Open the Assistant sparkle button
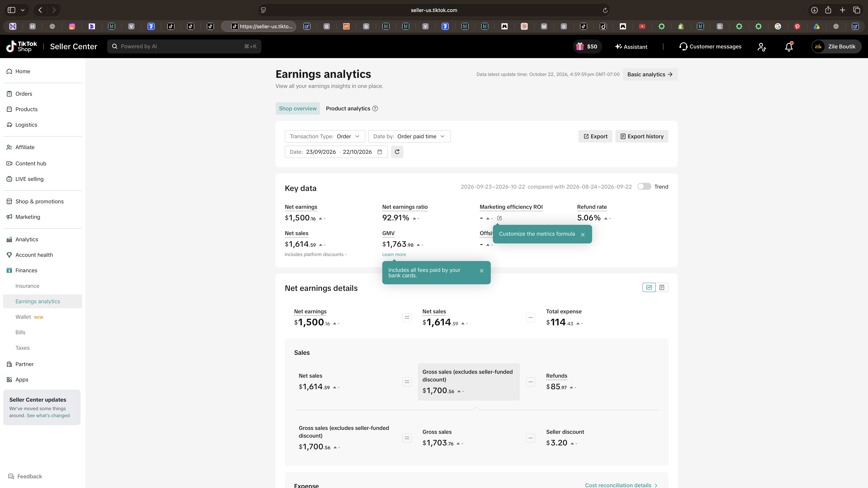The image size is (868, 488). pyautogui.click(x=631, y=46)
